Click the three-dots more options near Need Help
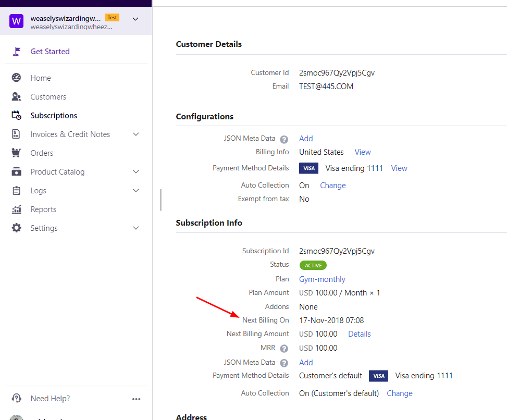The image size is (507, 420). [137, 399]
